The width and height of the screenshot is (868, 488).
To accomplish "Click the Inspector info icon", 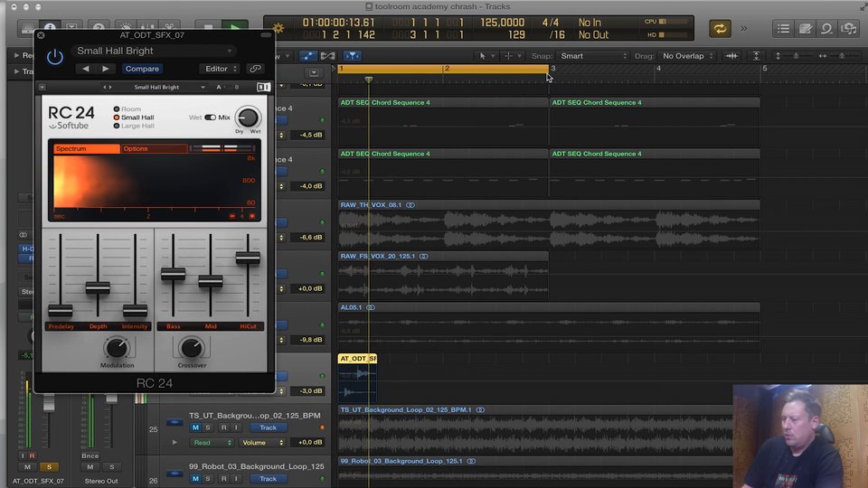I will 50,26.
